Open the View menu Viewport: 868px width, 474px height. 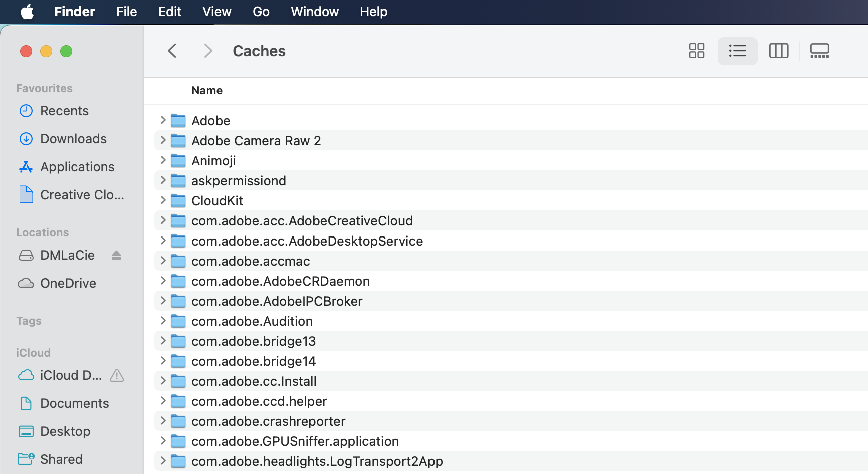[217, 12]
